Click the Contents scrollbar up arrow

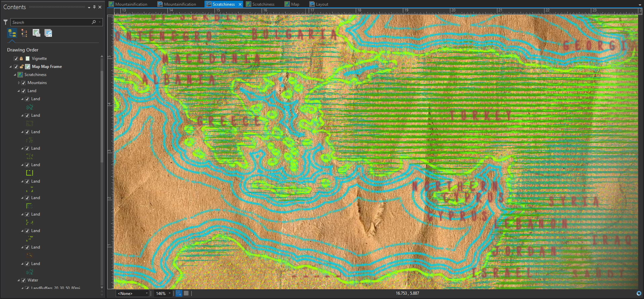[x=102, y=56]
